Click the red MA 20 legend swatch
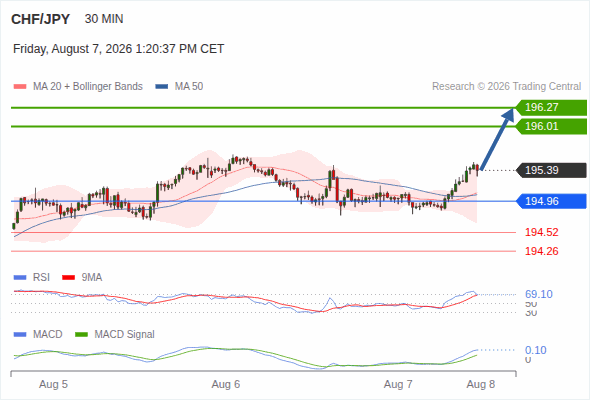The image size is (590, 400). 20,87
